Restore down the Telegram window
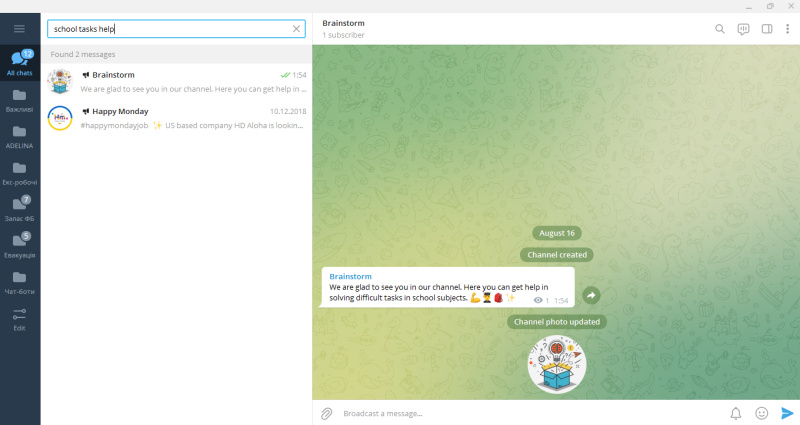 770,6
